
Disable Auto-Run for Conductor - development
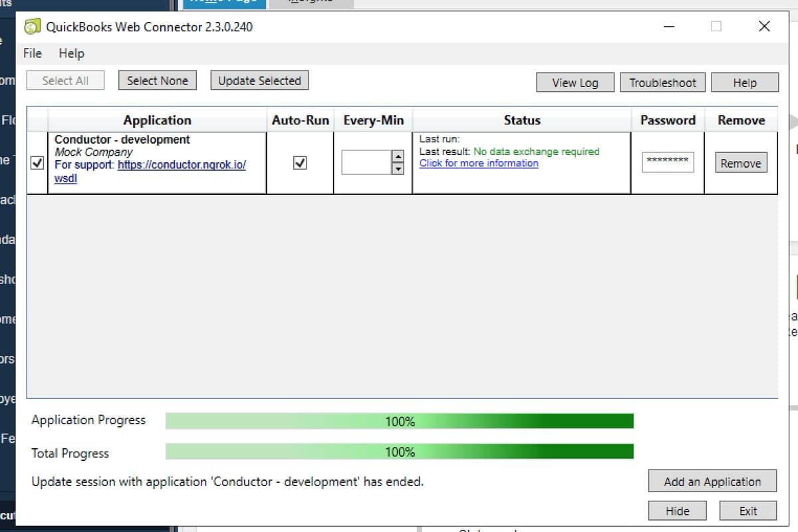click(300, 162)
